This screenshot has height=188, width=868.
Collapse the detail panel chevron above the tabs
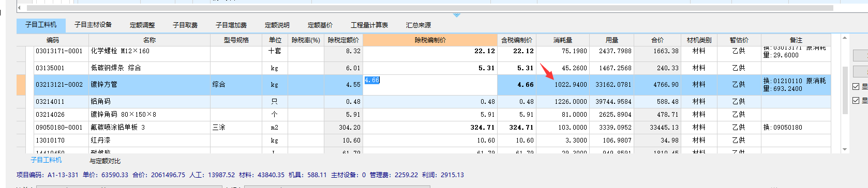[456, 15]
